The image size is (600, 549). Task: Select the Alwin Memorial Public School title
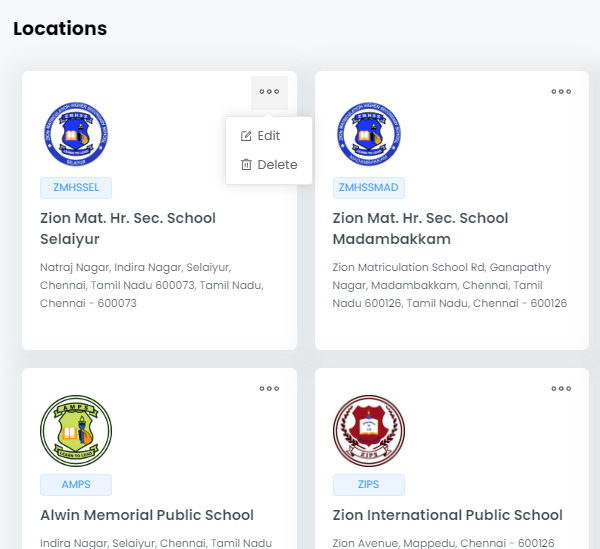(x=147, y=515)
